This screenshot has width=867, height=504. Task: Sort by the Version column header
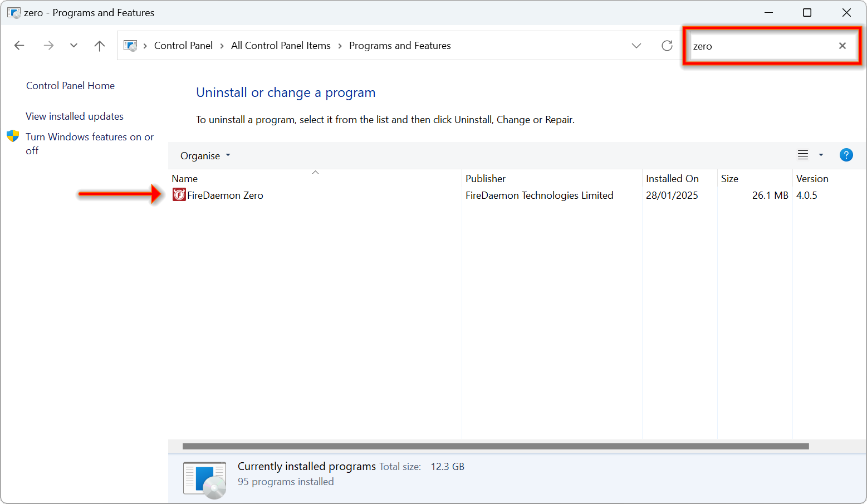[829, 178]
